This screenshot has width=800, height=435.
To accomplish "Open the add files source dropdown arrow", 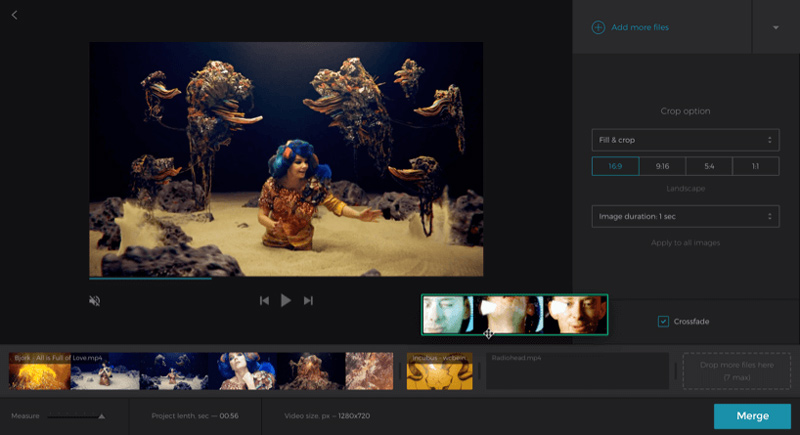I will pyautogui.click(x=775, y=27).
